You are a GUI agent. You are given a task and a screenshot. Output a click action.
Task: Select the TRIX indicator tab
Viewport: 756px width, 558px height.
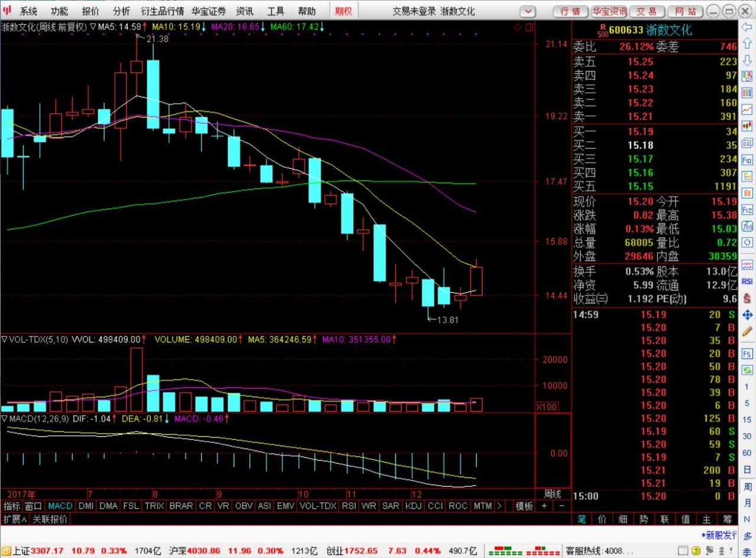154,506
